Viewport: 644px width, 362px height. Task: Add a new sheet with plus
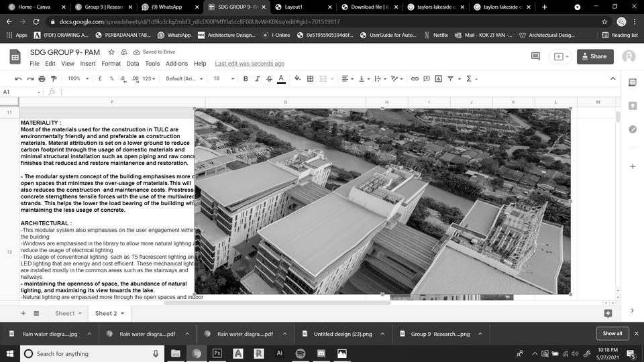[x=23, y=313]
